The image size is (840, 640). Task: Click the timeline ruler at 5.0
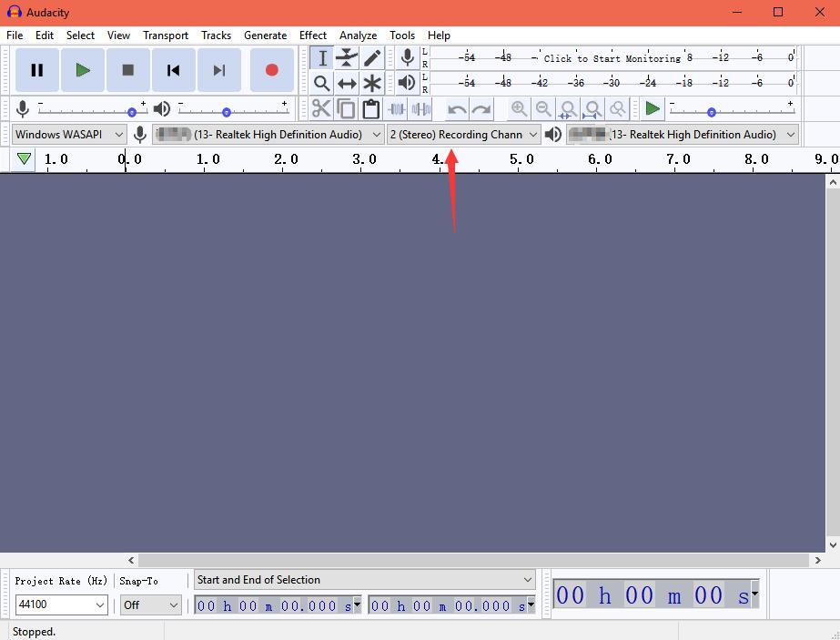(521, 159)
